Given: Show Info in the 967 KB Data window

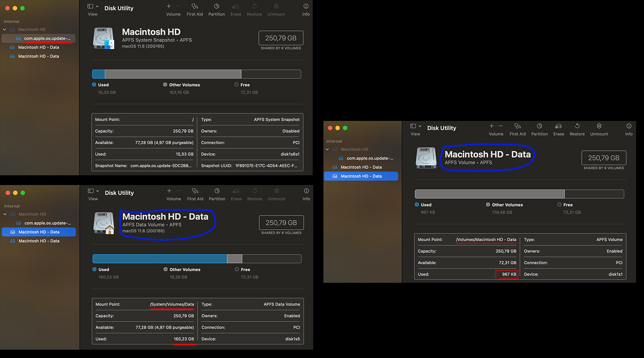Looking at the screenshot, I should tap(629, 126).
